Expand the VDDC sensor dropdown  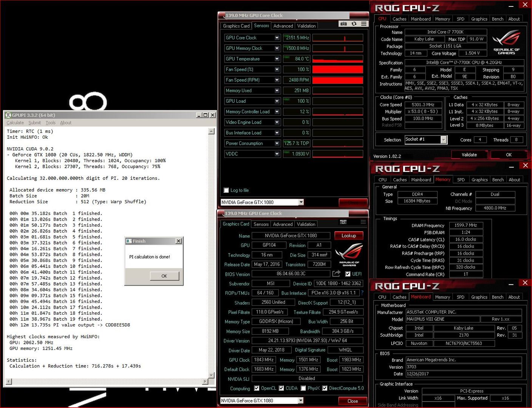(277, 154)
